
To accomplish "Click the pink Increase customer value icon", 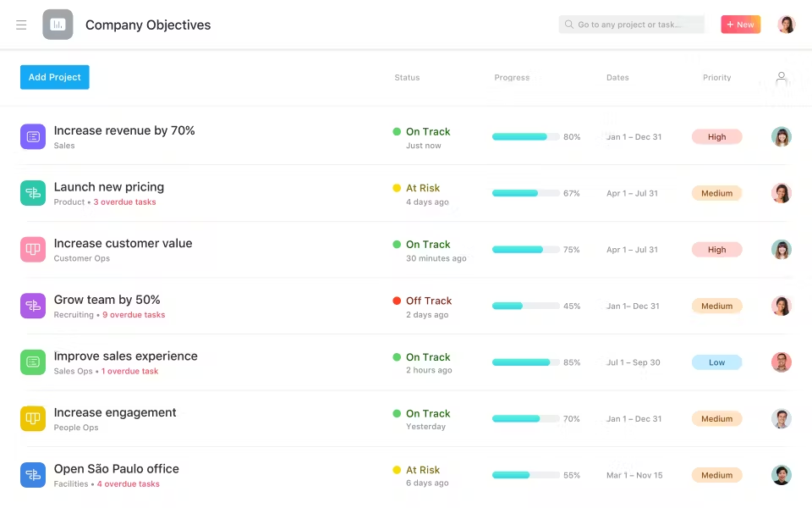I will click(x=33, y=250).
